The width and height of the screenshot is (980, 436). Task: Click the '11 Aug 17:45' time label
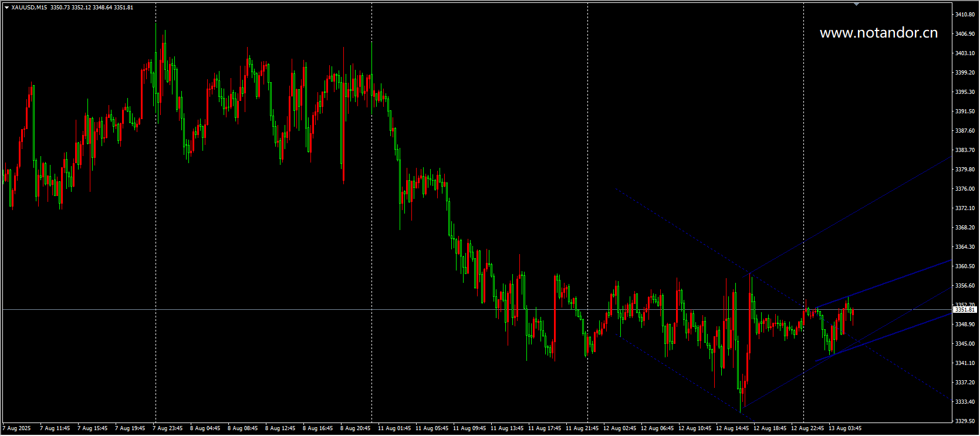pyautogui.click(x=545, y=428)
